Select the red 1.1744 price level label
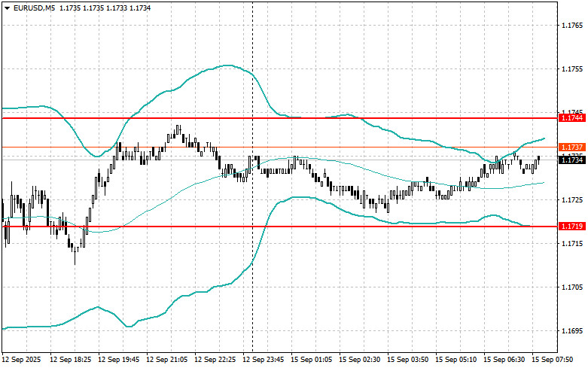588x368 pixels. [x=572, y=118]
